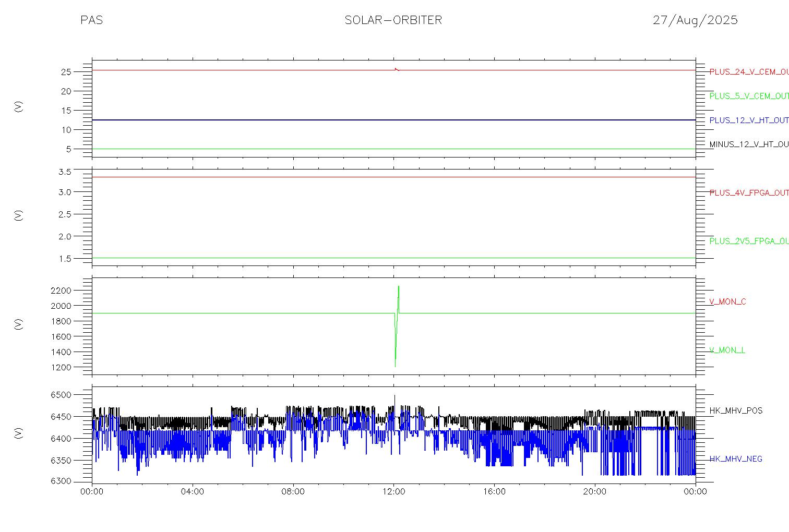Click the SOLAR-ORBITER header title

tap(393, 20)
